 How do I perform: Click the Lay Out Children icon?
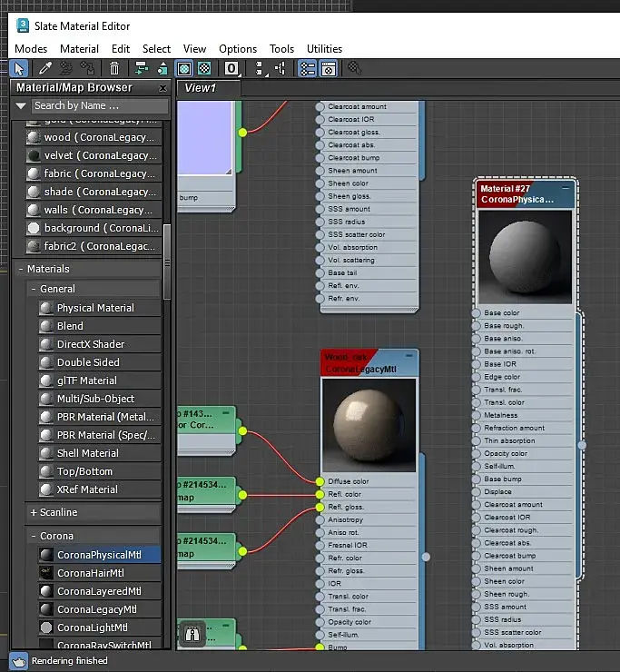281,68
